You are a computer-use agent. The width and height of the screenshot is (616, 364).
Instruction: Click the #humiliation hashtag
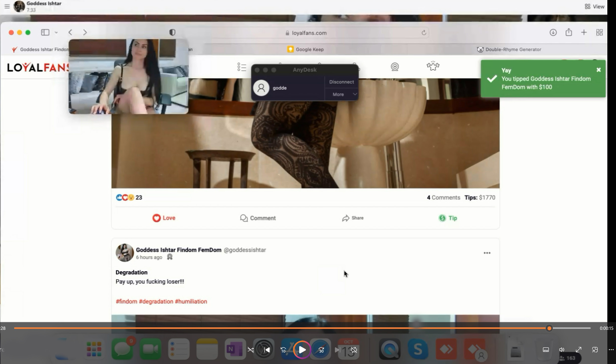(x=191, y=301)
